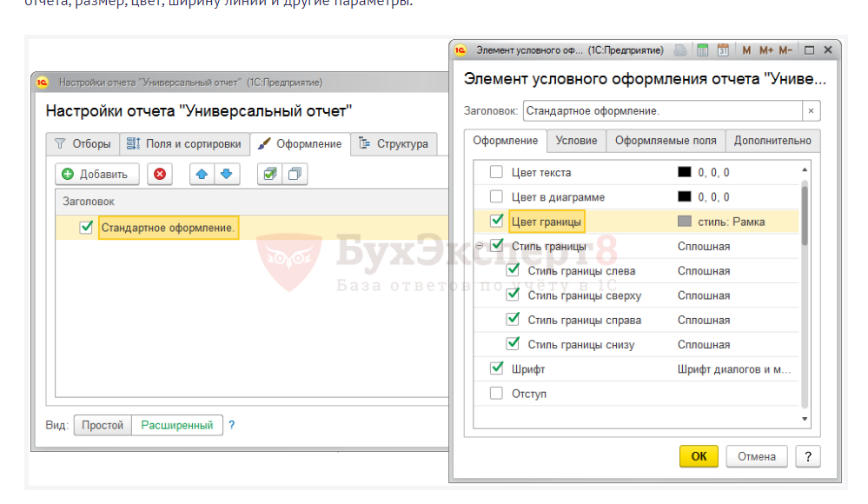Click the 1C logo of the Элемент условного оформления dialog
The height and width of the screenshot is (504, 868).
[x=461, y=50]
